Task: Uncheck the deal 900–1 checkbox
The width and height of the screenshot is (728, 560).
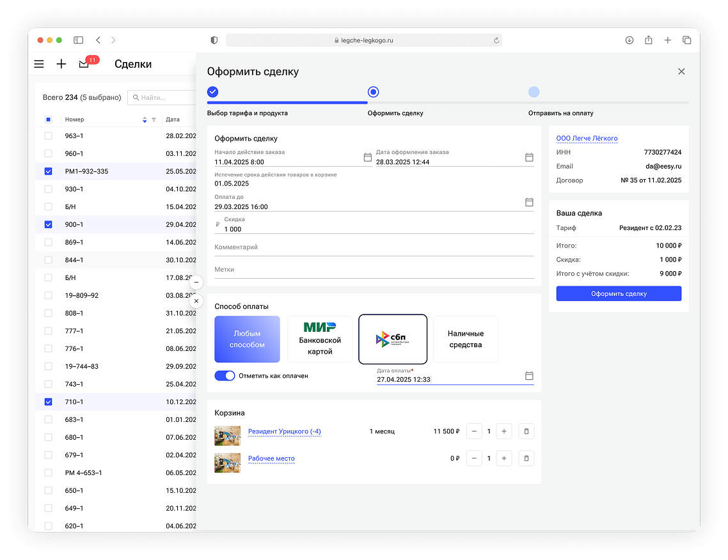Action: click(x=48, y=224)
